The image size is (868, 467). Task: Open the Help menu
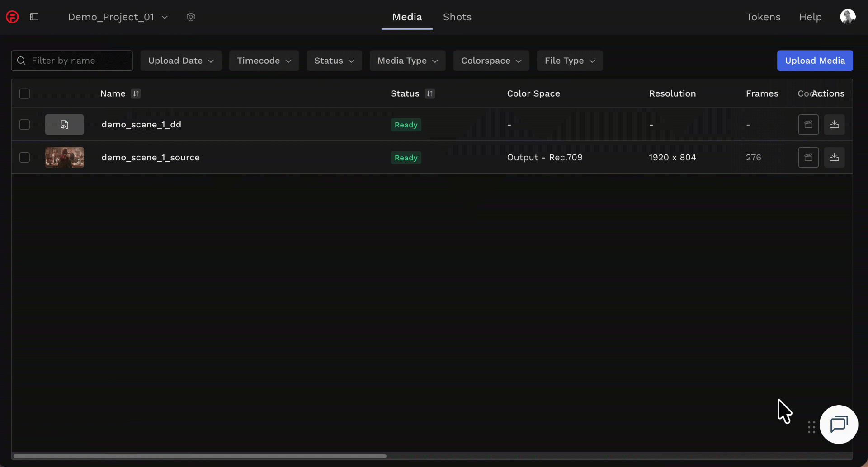tap(810, 17)
